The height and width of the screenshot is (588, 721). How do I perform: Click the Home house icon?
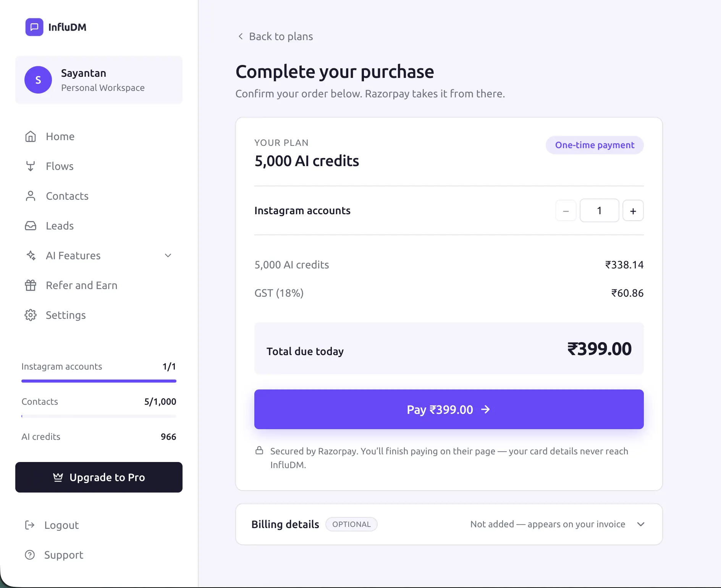point(31,136)
